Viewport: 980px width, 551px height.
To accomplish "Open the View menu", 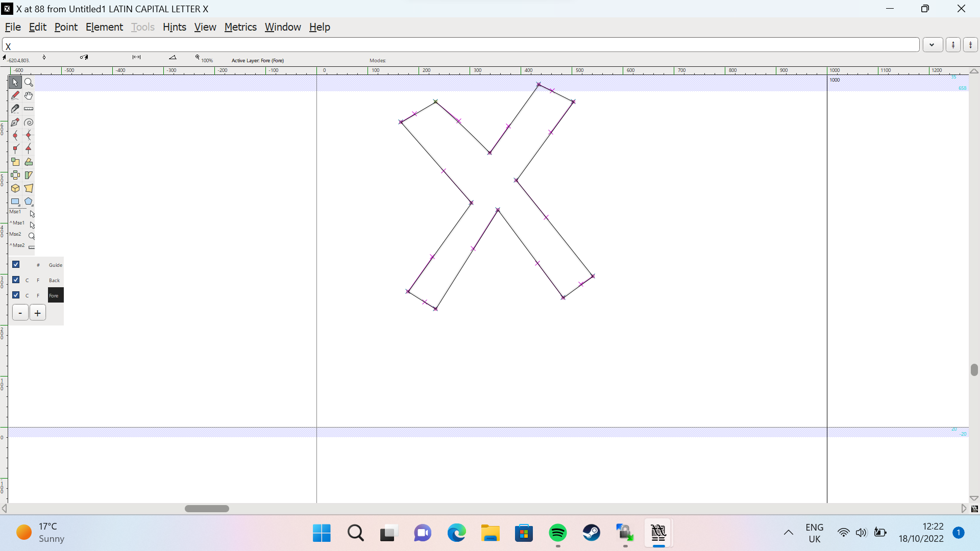I will pyautogui.click(x=205, y=27).
